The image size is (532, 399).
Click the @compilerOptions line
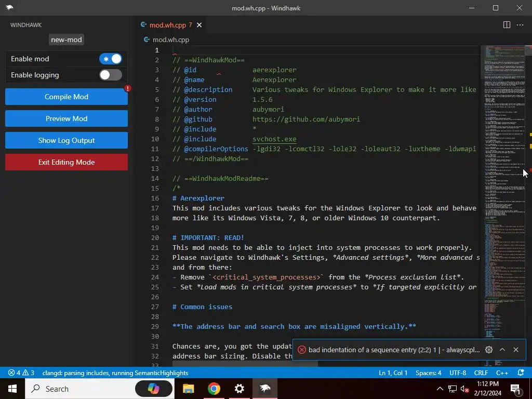pos(324,149)
